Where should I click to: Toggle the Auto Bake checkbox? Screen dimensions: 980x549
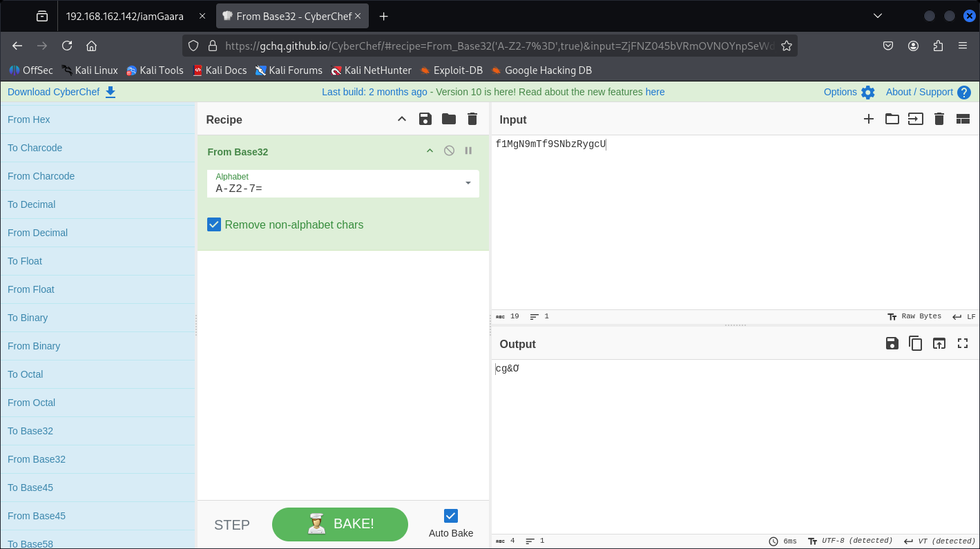(x=451, y=516)
